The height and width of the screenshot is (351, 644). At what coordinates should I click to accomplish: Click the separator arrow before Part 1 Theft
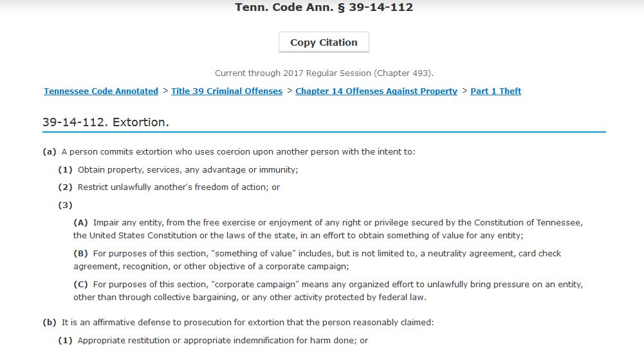pyautogui.click(x=465, y=91)
